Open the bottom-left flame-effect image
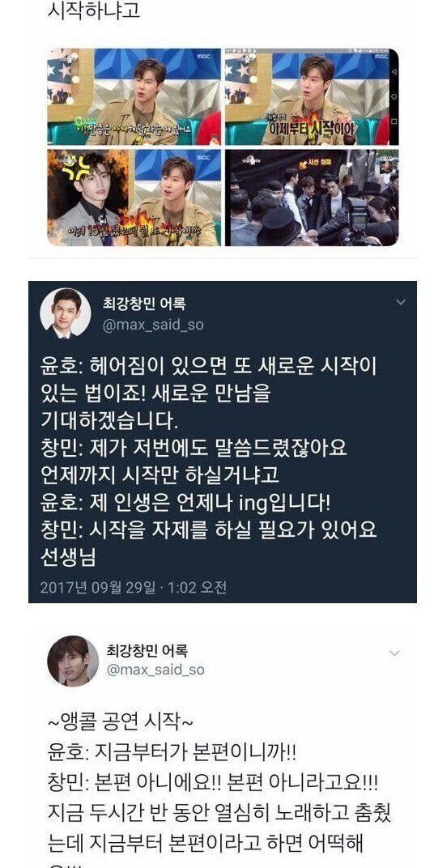The image size is (434, 868). pyautogui.click(x=134, y=198)
